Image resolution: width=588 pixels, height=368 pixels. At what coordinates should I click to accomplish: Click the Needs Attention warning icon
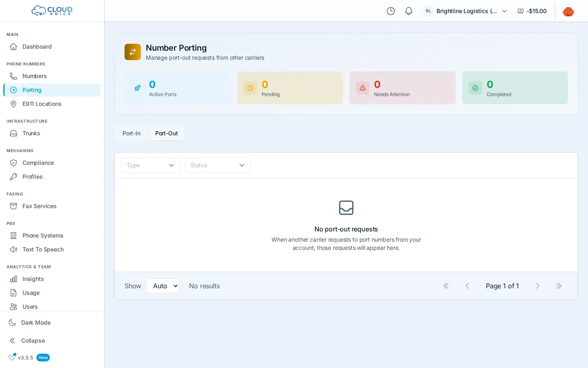[x=363, y=88]
